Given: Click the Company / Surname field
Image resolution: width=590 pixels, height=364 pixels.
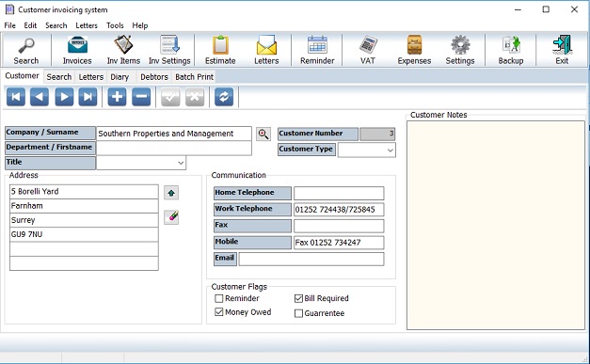Looking at the screenshot, I should coord(174,134).
